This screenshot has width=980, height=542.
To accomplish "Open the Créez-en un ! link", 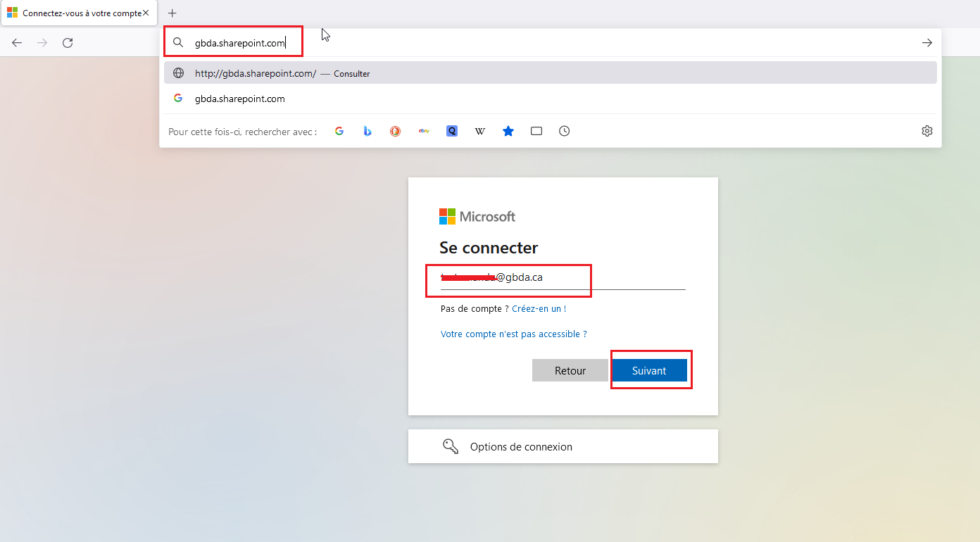I will click(539, 309).
